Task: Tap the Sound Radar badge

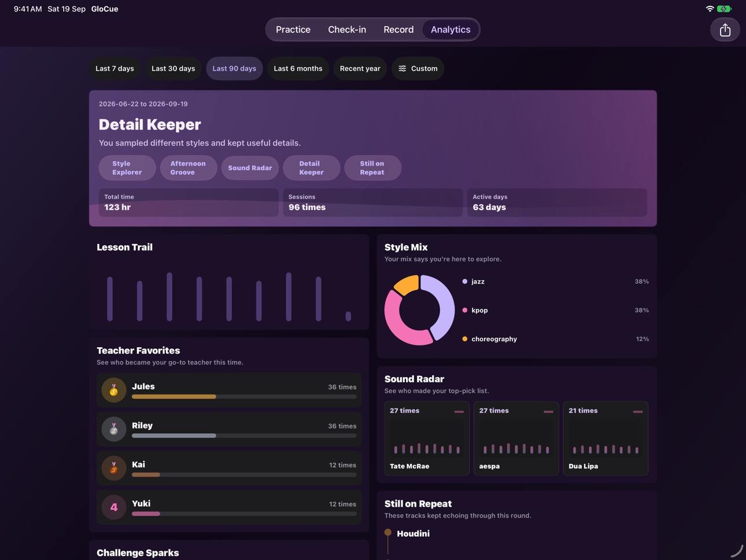Action: pyautogui.click(x=250, y=168)
